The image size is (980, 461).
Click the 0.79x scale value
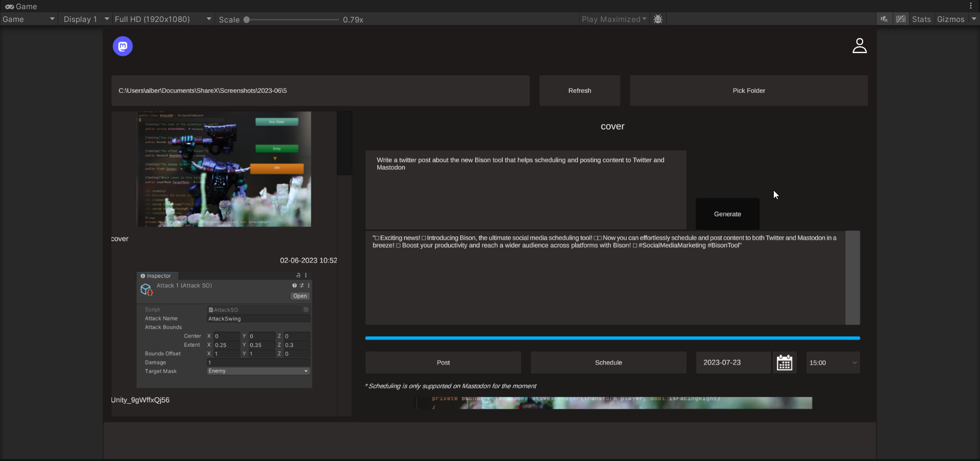click(353, 20)
